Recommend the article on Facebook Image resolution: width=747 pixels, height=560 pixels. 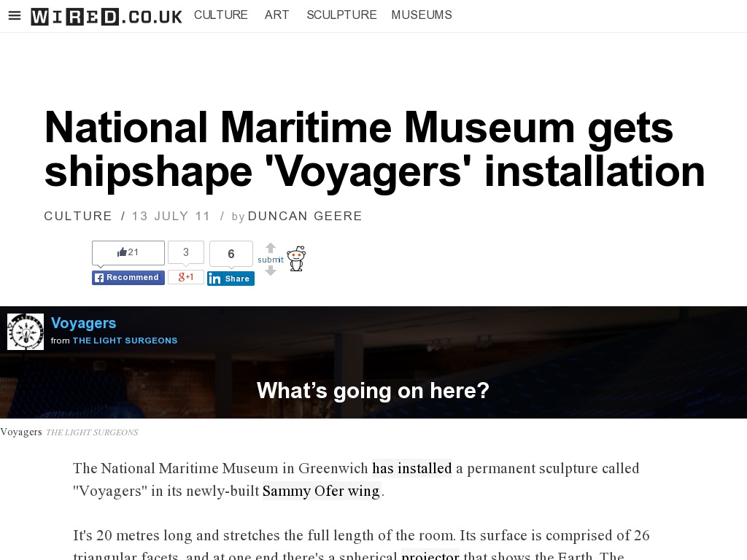128,278
